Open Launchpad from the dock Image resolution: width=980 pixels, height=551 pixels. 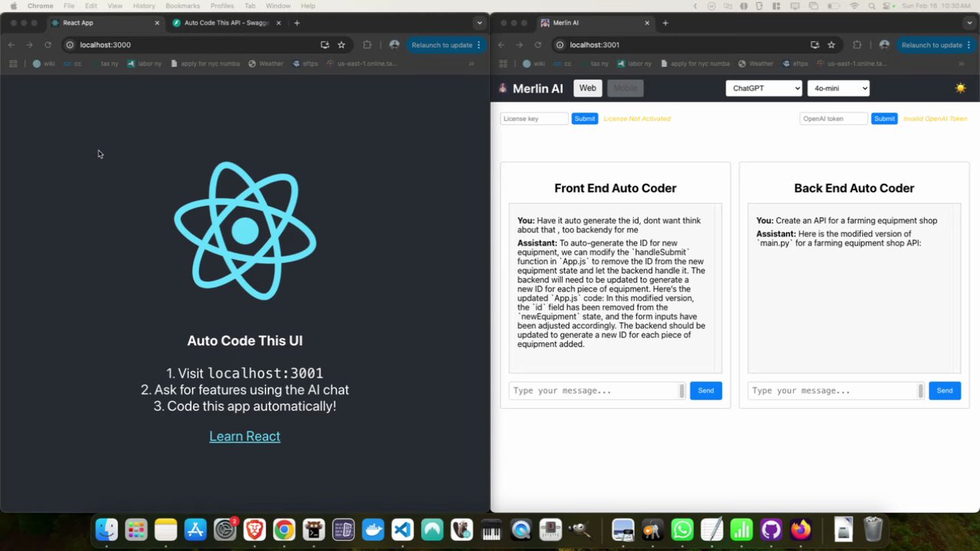pos(136,530)
